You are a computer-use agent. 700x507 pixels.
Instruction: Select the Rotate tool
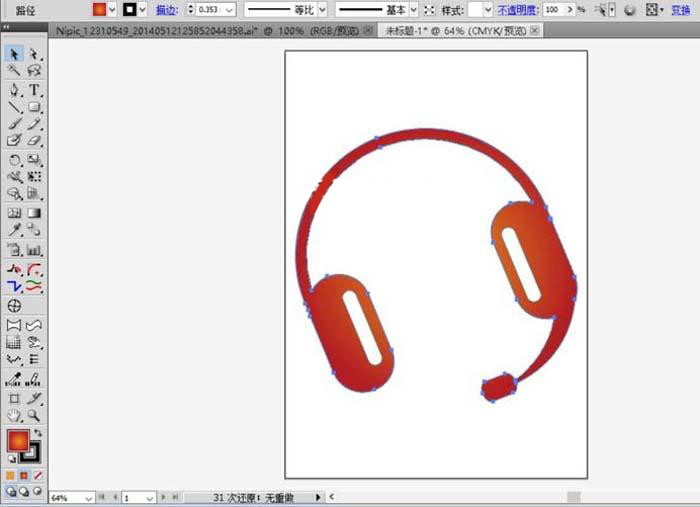pyautogui.click(x=14, y=160)
